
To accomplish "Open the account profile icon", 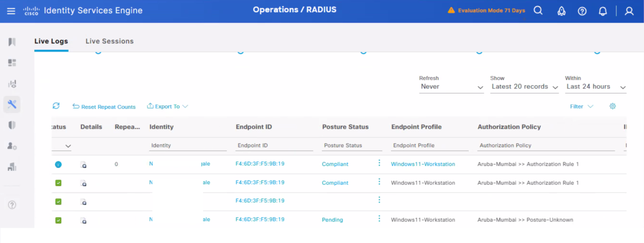I will pos(629,11).
